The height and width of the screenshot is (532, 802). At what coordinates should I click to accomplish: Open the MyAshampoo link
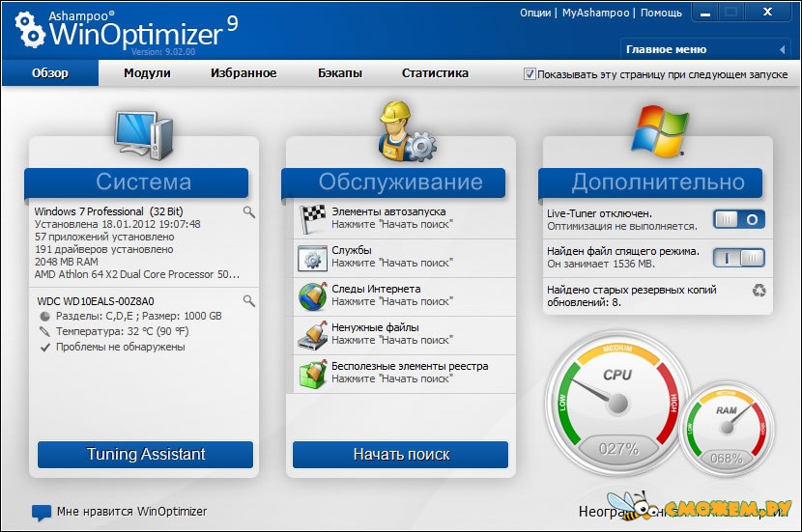click(x=596, y=13)
